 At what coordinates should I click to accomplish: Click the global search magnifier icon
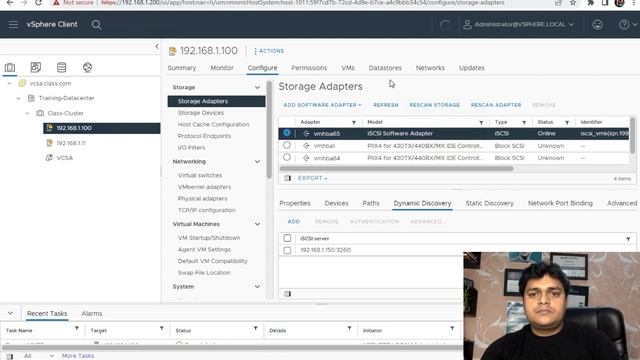point(96,25)
